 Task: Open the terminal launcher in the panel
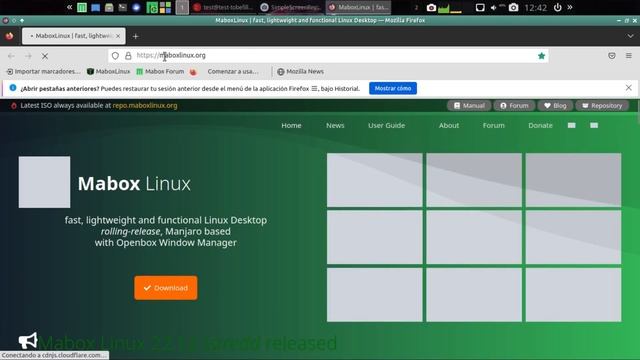122,7
